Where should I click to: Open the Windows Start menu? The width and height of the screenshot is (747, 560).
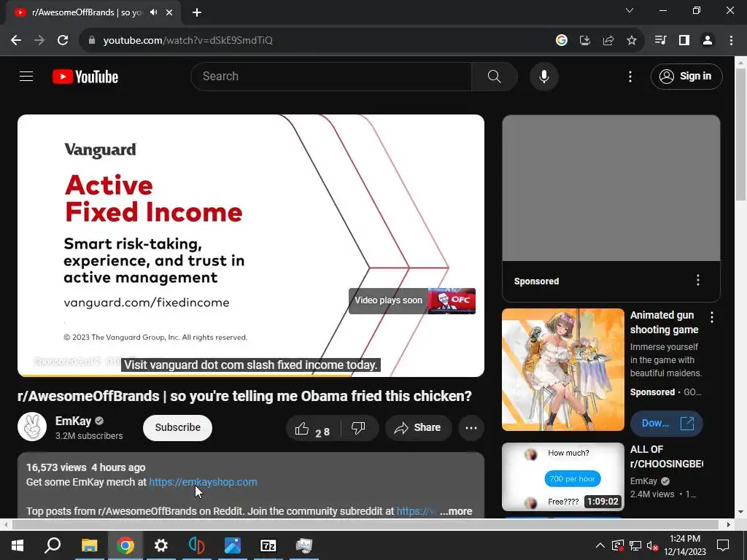pos(18,545)
